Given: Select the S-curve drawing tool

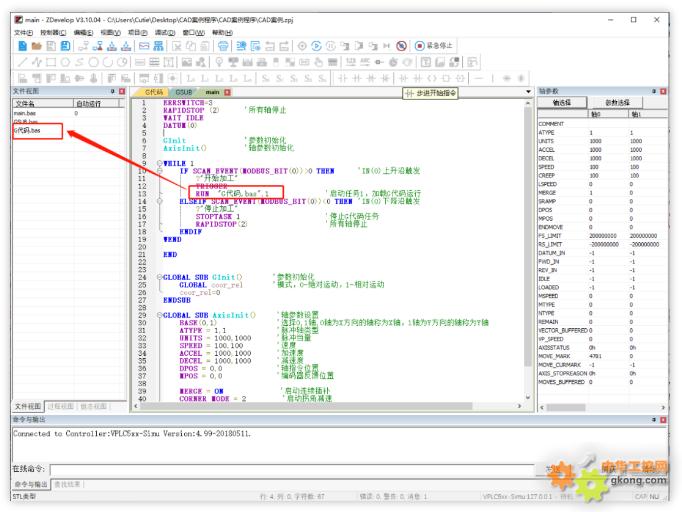Looking at the screenshot, I should 79,62.
